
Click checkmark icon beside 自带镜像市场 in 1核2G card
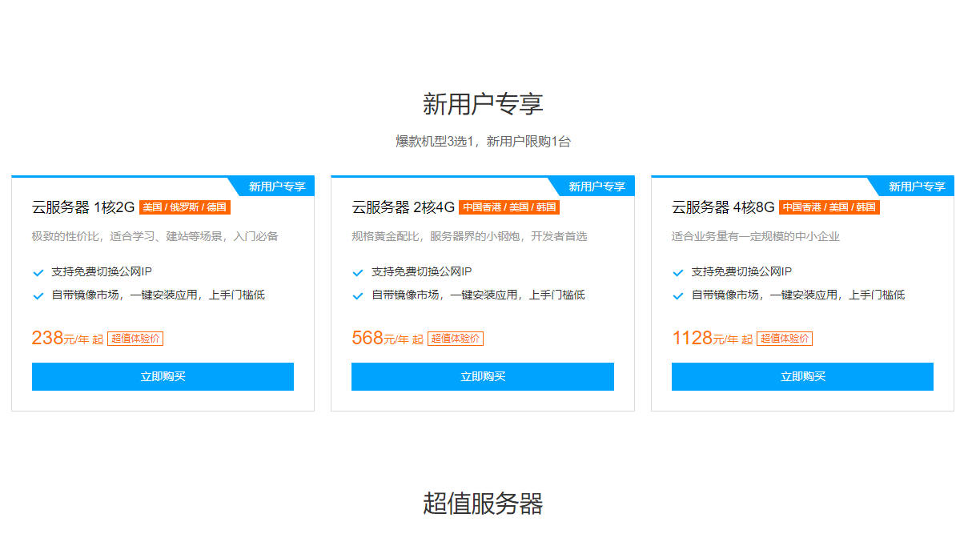coord(38,295)
